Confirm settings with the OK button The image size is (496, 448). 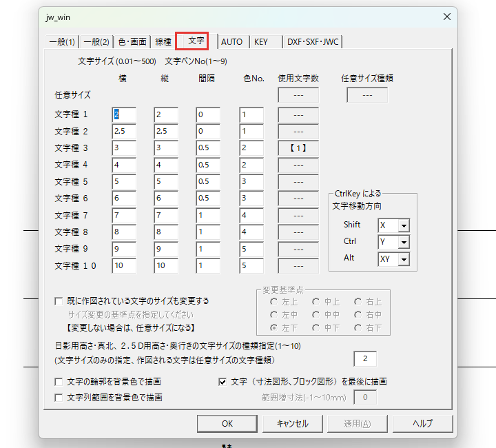click(x=227, y=424)
